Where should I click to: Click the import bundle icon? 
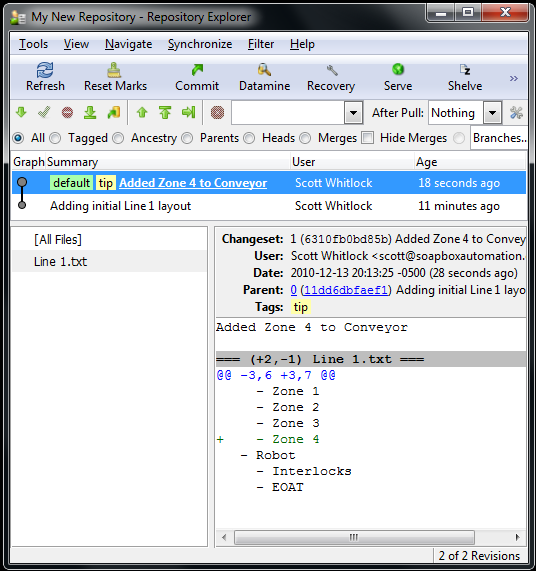pyautogui.click(x=114, y=112)
